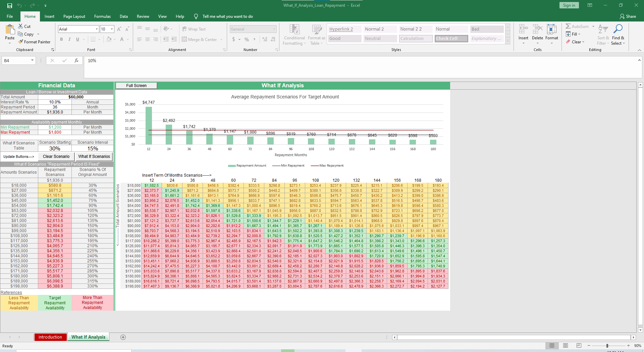Click the Save icon in title bar
The width and height of the screenshot is (644, 352).
10,5
